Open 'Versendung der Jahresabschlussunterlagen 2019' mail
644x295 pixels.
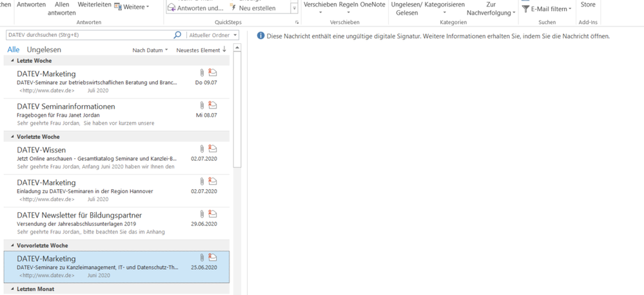117,223
